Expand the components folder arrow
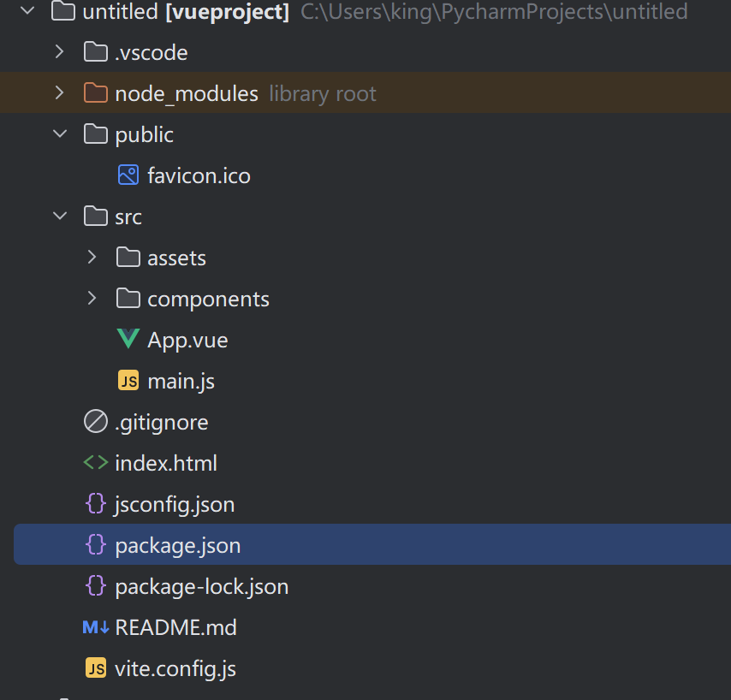731x700 pixels. [x=92, y=299]
